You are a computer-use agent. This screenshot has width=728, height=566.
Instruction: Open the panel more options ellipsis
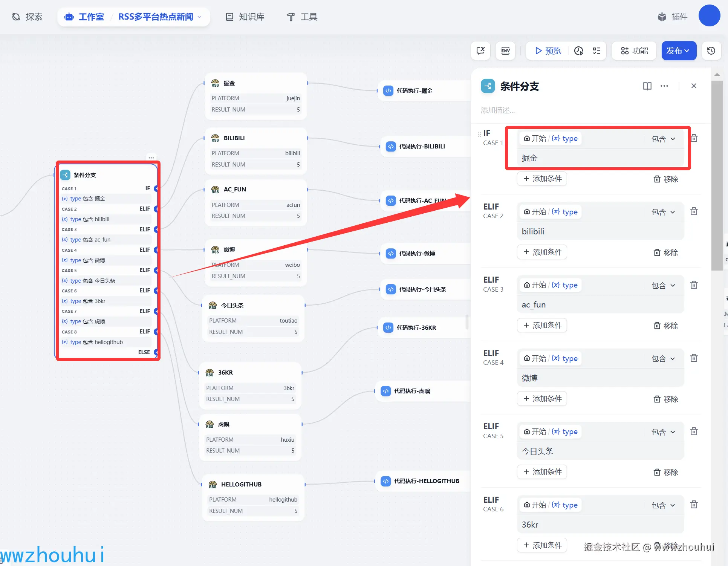664,86
